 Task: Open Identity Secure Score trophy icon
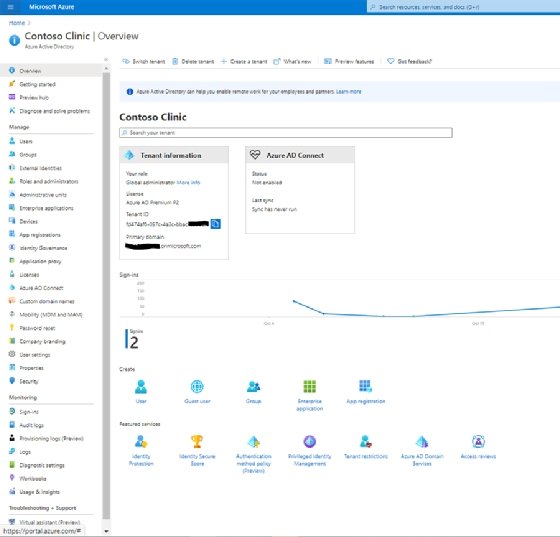point(197,442)
